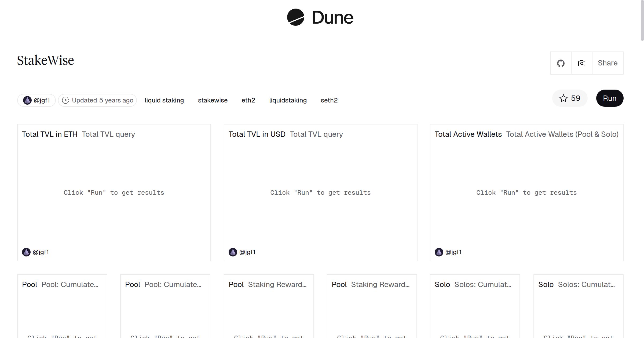Image resolution: width=644 pixels, height=338 pixels.
Task: Open the Total Active Wallets (Pool & Solo) query
Action: point(562,134)
